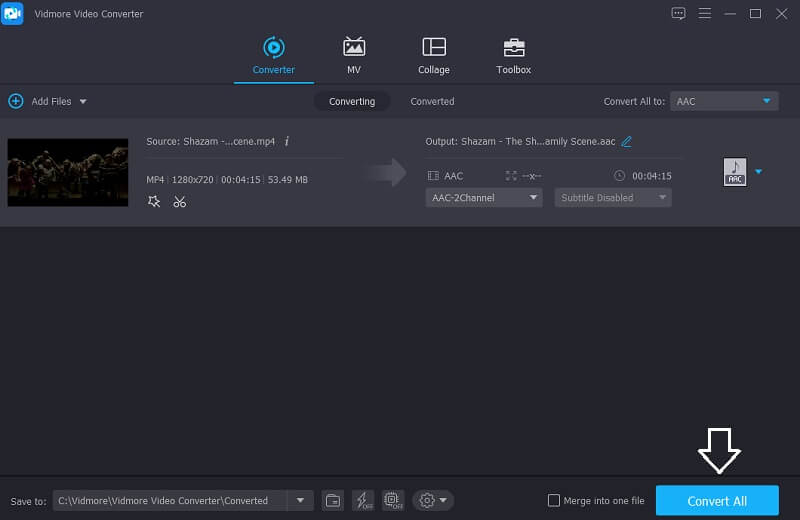Maximize the Vidmore window

pos(755,14)
